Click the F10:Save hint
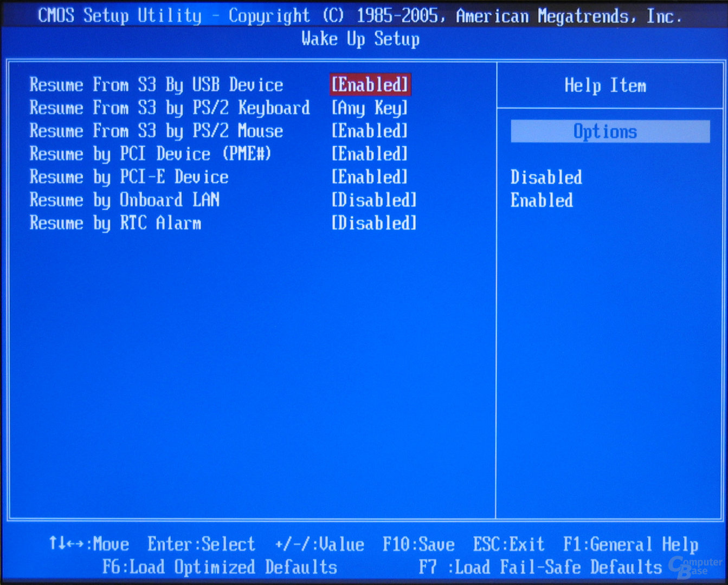Screen dimensions: 728x585 pyautogui.click(x=418, y=544)
